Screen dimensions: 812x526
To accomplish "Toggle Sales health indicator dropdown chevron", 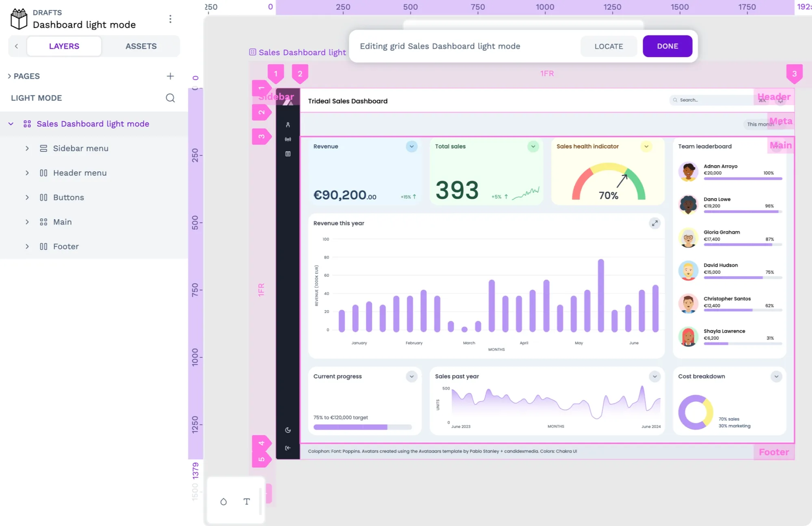I will click(x=647, y=146).
